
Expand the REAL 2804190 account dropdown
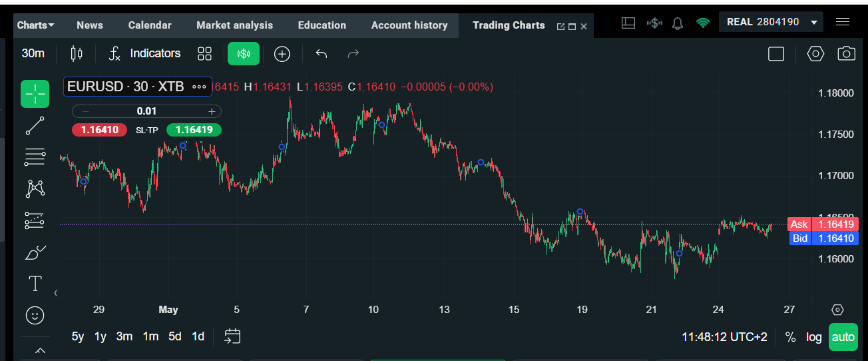[x=771, y=22]
